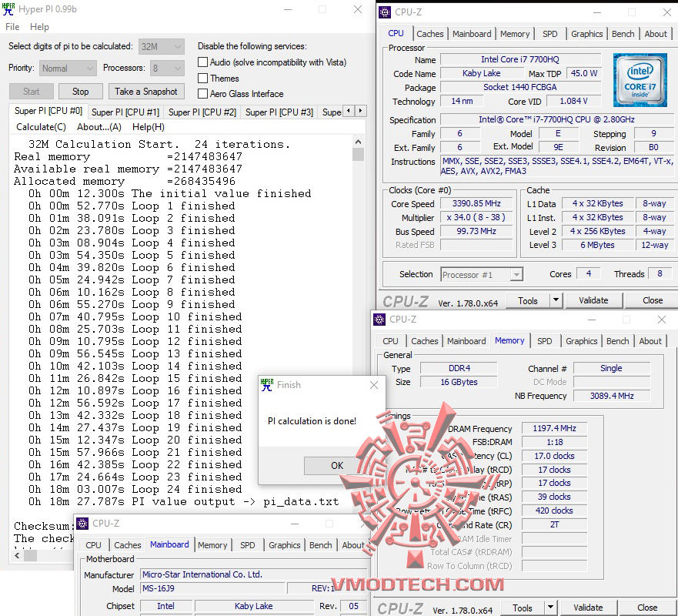Open the Help(H) menu in Super PI
Image resolution: width=678 pixels, height=616 pixels.
pyautogui.click(x=149, y=127)
